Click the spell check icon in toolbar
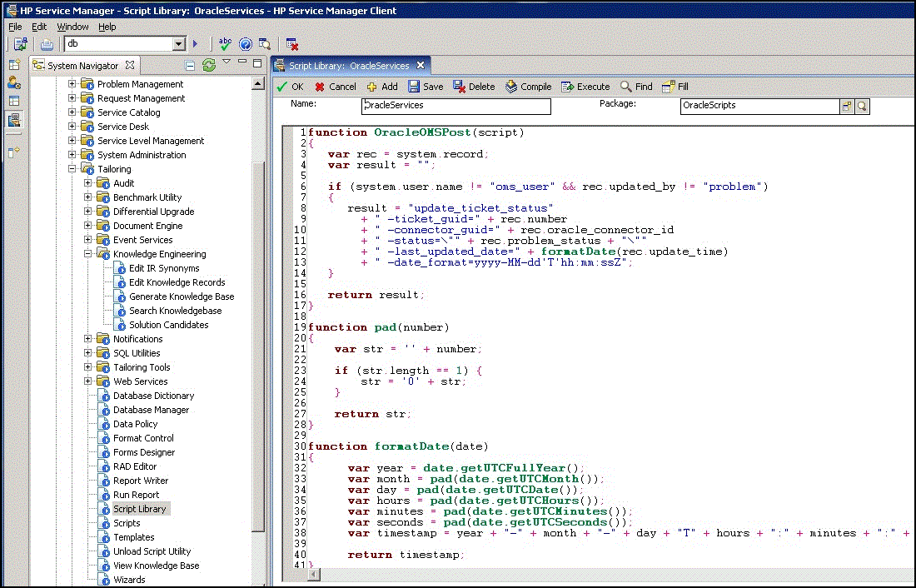 click(226, 44)
